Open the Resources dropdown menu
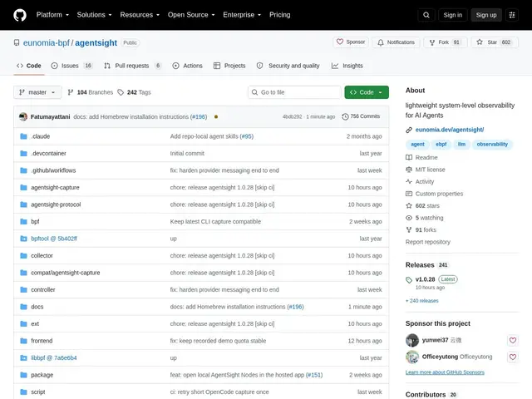Image resolution: width=532 pixels, height=399 pixels. click(x=140, y=15)
